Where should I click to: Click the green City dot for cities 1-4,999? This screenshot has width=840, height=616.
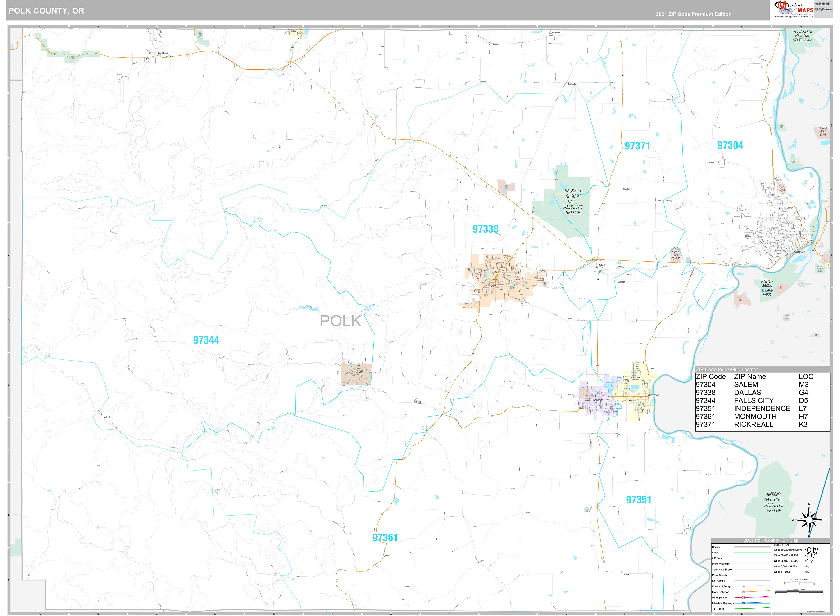(806, 572)
